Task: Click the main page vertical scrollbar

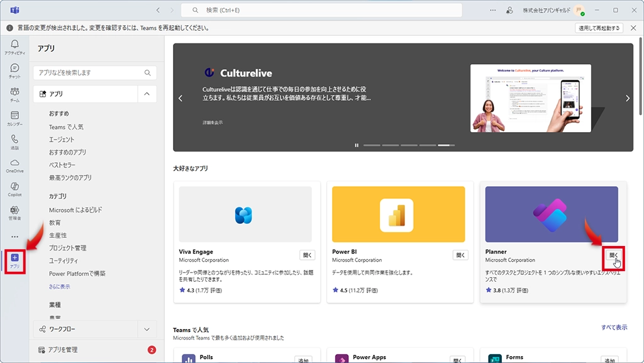Action: 640,76
